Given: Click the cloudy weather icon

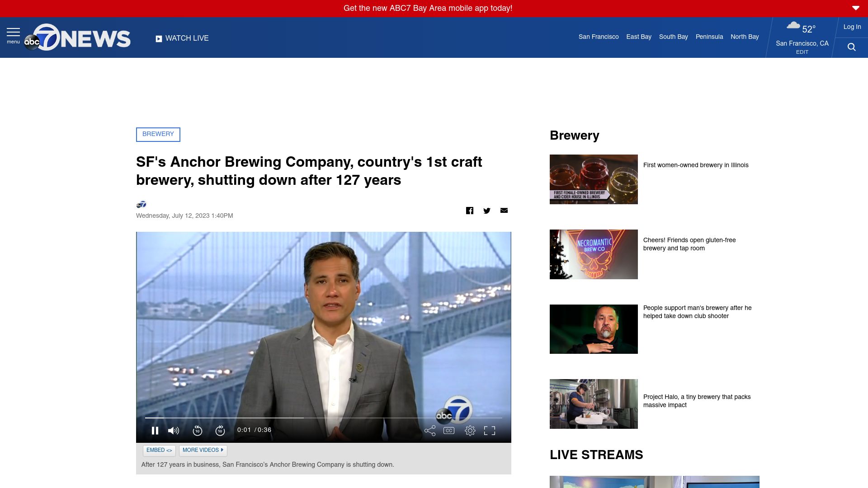Looking at the screenshot, I should pyautogui.click(x=793, y=26).
